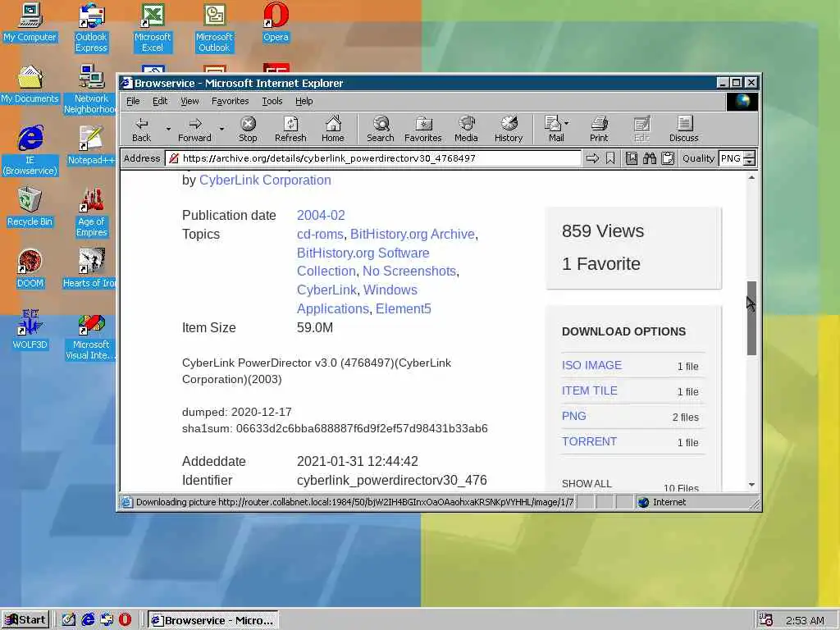Image resolution: width=840 pixels, height=630 pixels.
Task: Open the Edit menu
Action: point(160,101)
